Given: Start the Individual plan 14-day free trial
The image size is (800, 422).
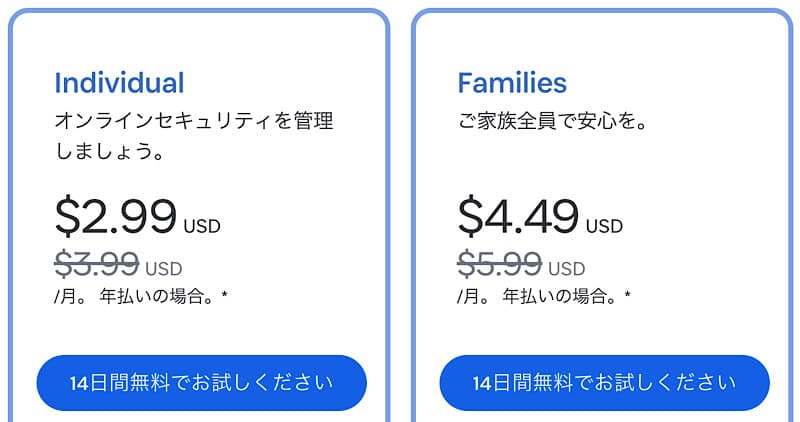Looking at the screenshot, I should 201,383.
